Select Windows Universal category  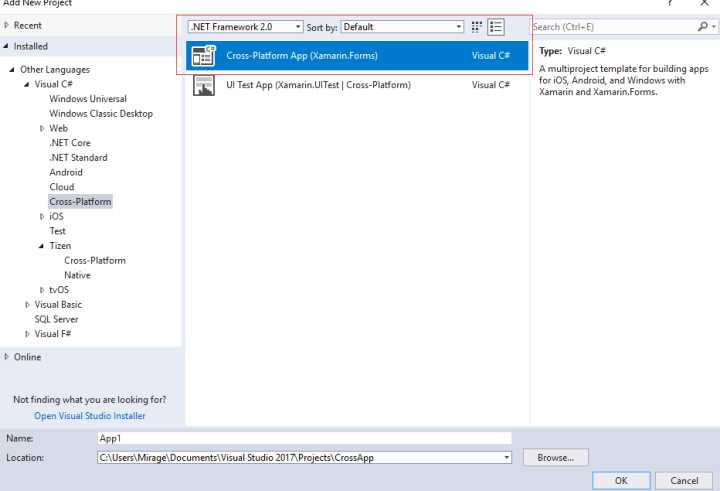88,99
